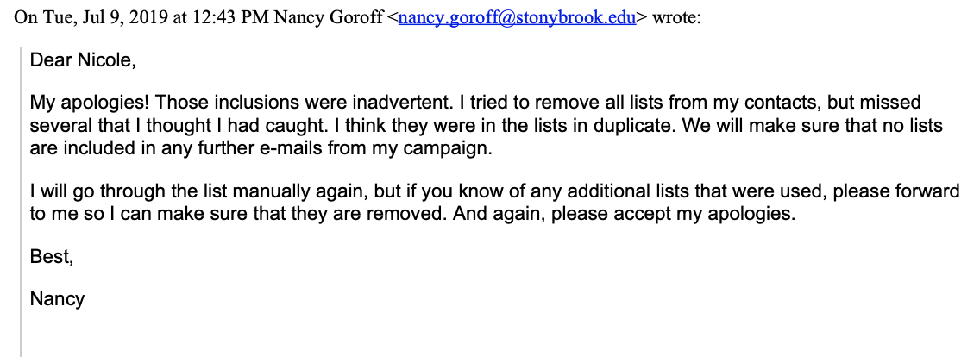
Task: Click the gray quoted-text vertical bar
Action: (22, 202)
